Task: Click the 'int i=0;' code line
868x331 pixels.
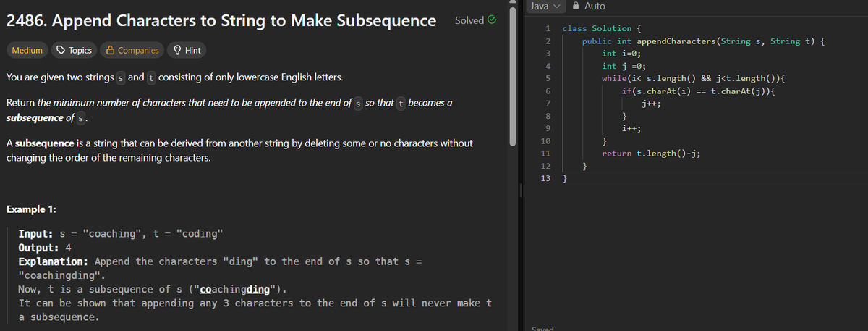Action: (x=621, y=54)
